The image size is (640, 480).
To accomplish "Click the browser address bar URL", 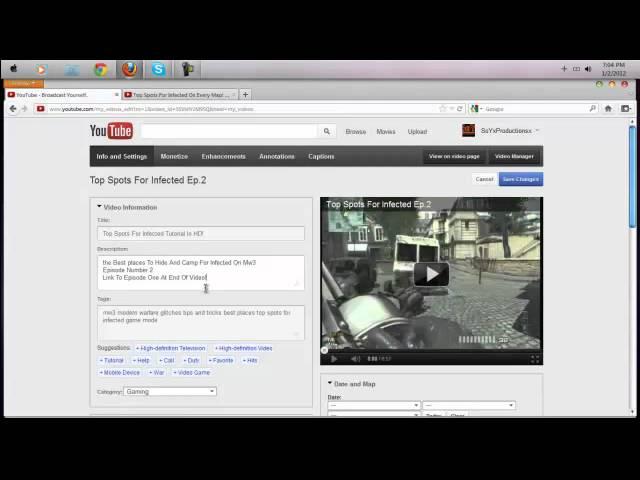I will coord(241,109).
